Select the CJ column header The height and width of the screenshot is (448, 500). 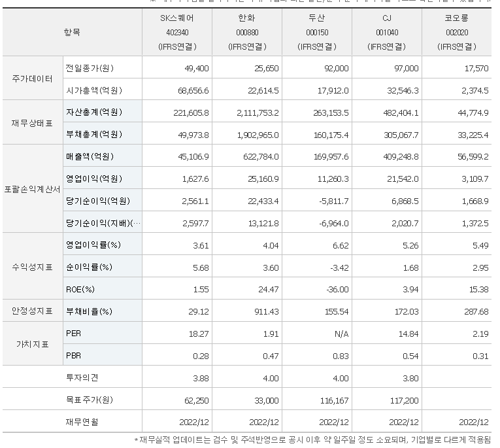pyautogui.click(x=387, y=32)
